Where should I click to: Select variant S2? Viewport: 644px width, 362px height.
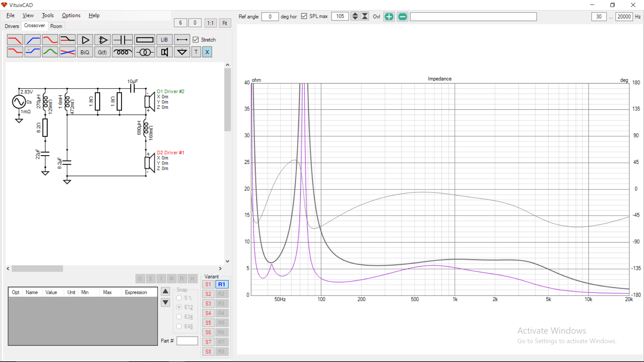208,294
